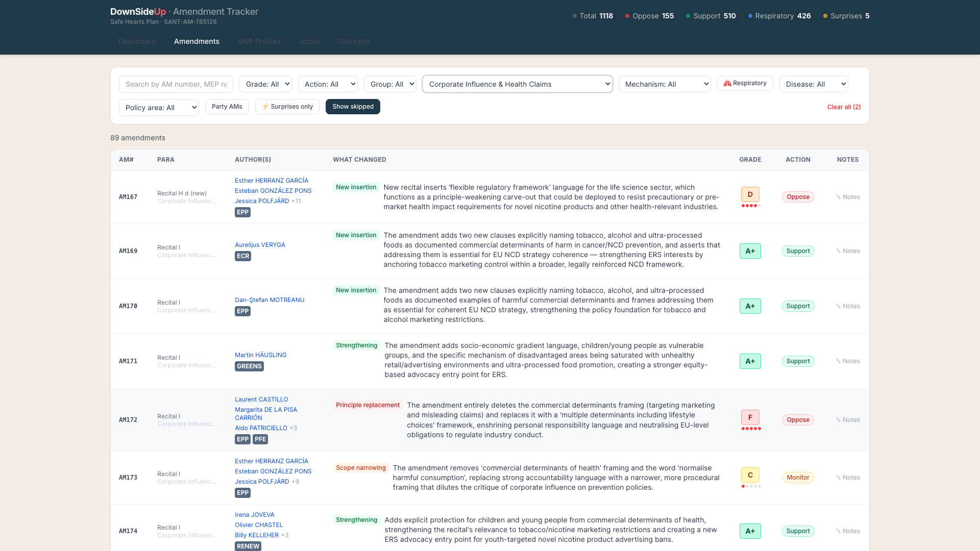Open Notes for amendment AM167
The image size is (980, 551).
coord(848,197)
